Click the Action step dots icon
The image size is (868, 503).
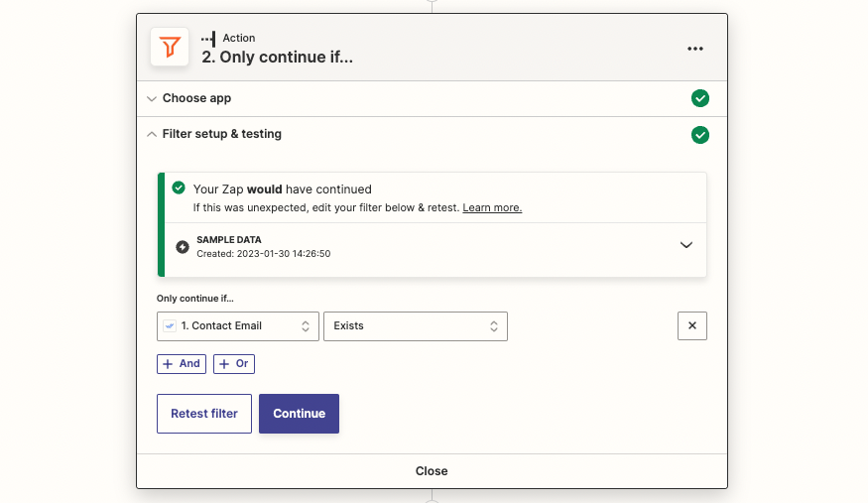(208, 39)
